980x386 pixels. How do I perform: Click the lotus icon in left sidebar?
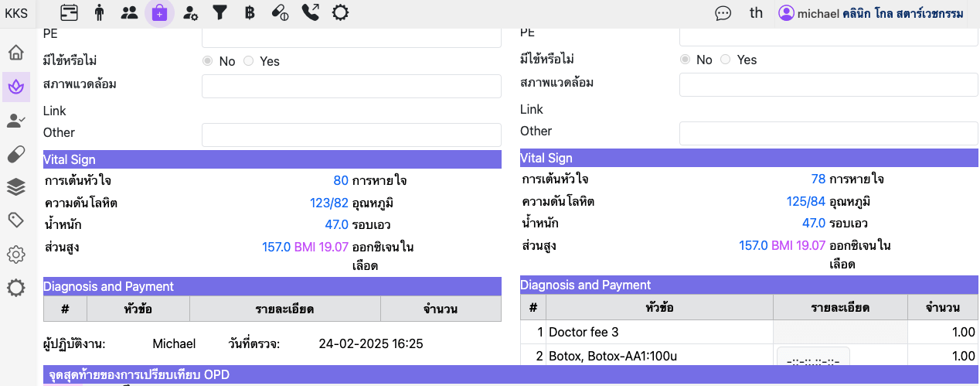click(x=15, y=87)
